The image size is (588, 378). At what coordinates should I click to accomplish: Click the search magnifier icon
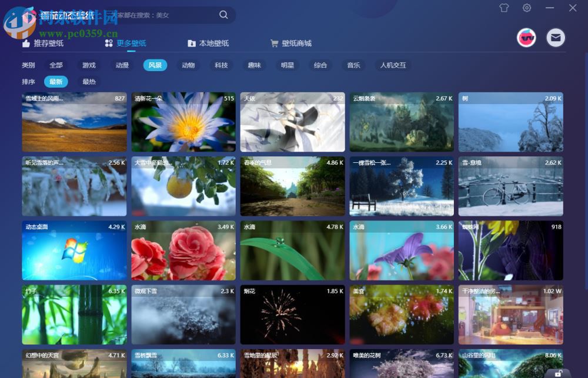point(223,15)
